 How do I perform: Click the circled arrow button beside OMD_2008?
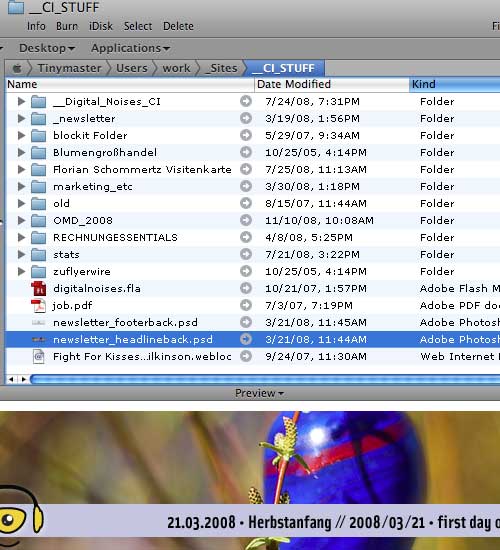[246, 220]
